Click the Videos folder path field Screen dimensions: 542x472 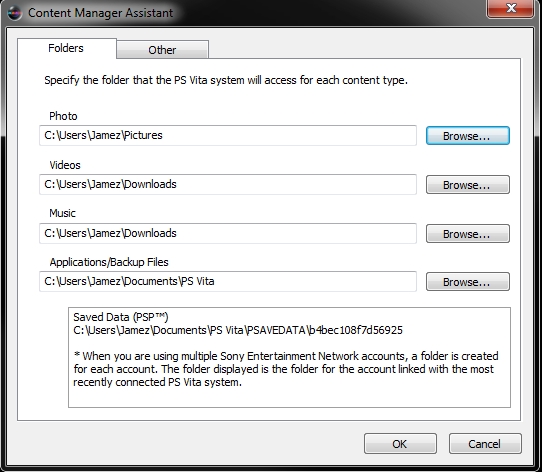coord(228,185)
